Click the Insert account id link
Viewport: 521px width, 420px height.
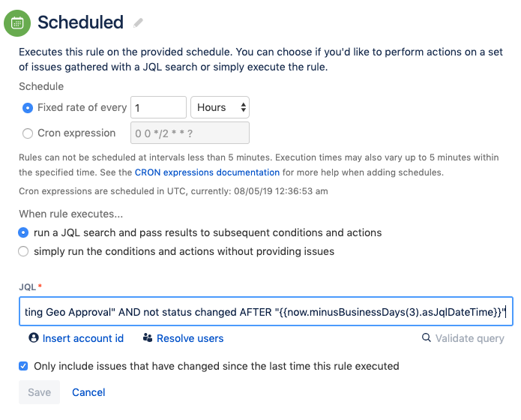[x=82, y=338]
